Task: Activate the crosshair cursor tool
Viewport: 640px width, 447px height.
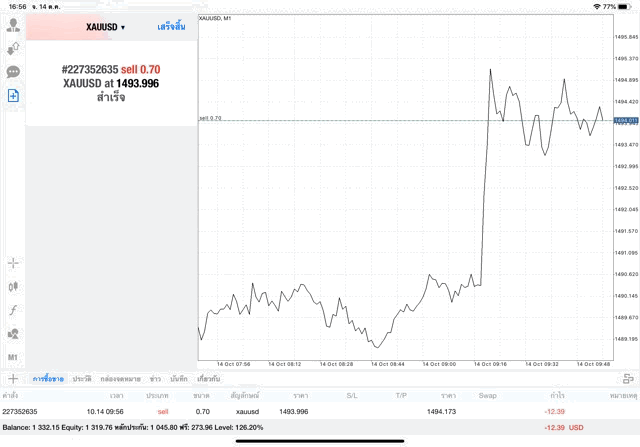Action: 13,263
